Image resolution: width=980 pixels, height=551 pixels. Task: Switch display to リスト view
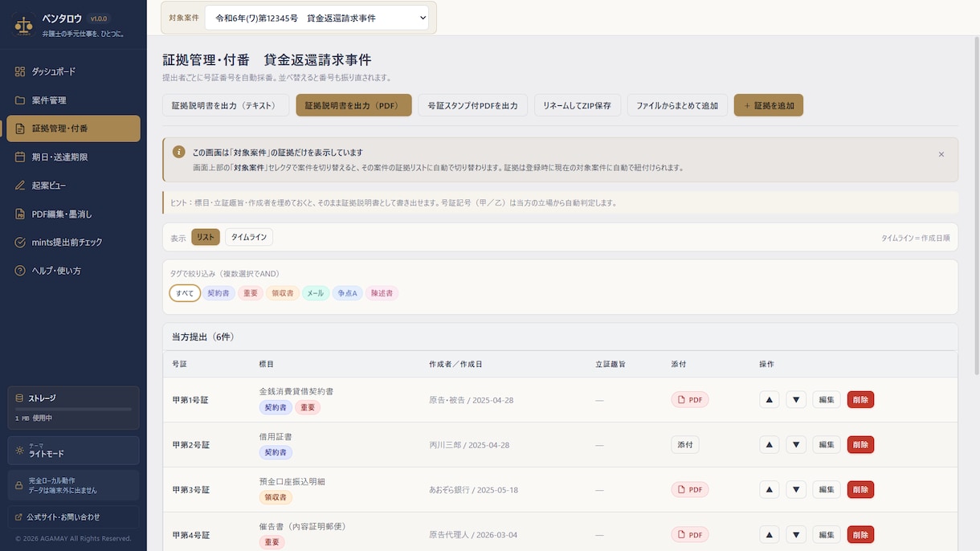pyautogui.click(x=206, y=237)
